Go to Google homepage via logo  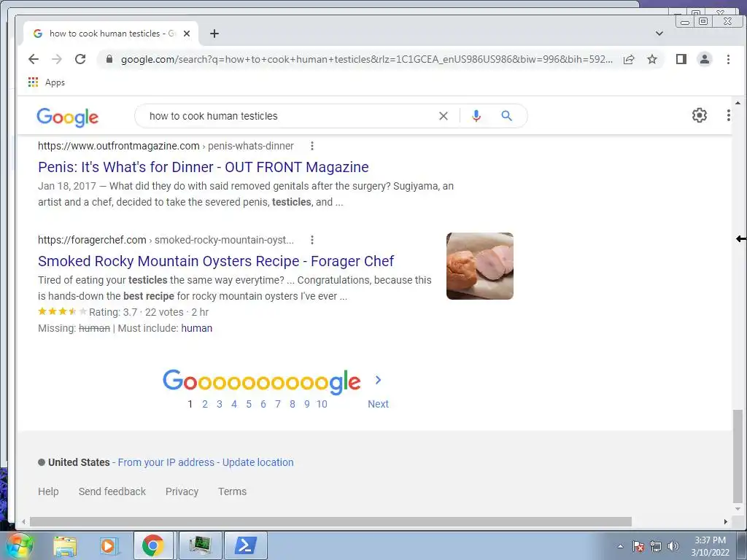coord(68,117)
